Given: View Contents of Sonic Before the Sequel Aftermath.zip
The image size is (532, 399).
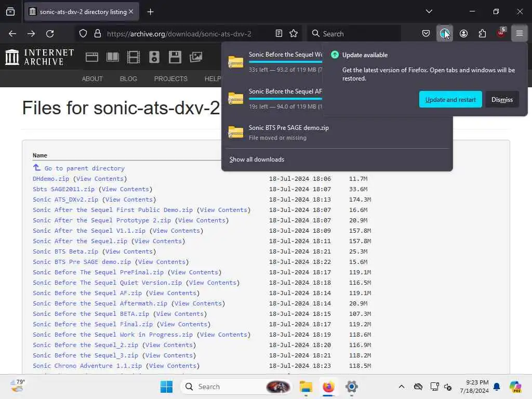Looking at the screenshot, I should (198, 303).
